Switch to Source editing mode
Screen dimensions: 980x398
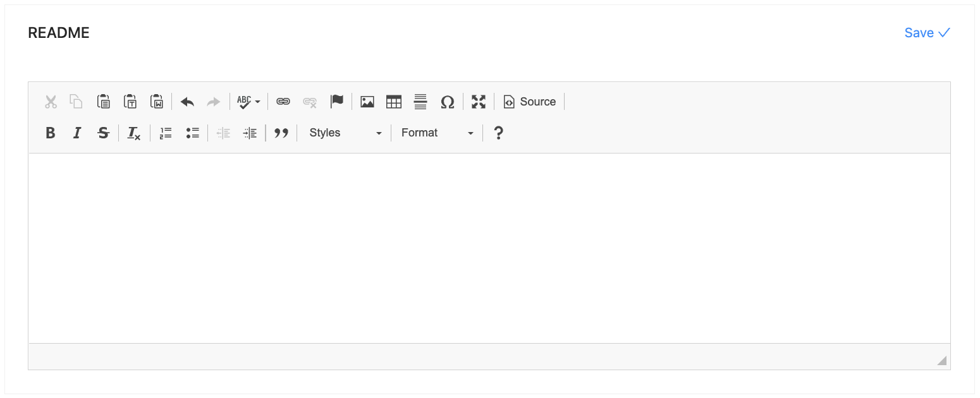tap(530, 101)
